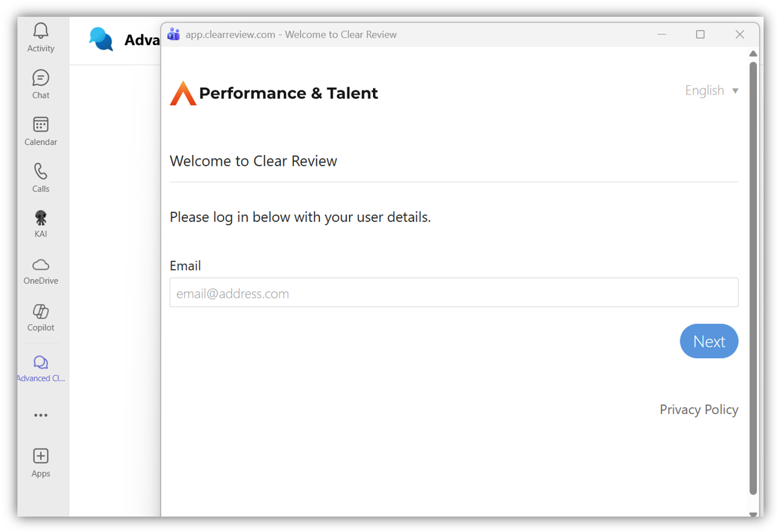Select the Advanced Clear Review sidebar icon
Screen dimensions: 777x532
pos(41,363)
